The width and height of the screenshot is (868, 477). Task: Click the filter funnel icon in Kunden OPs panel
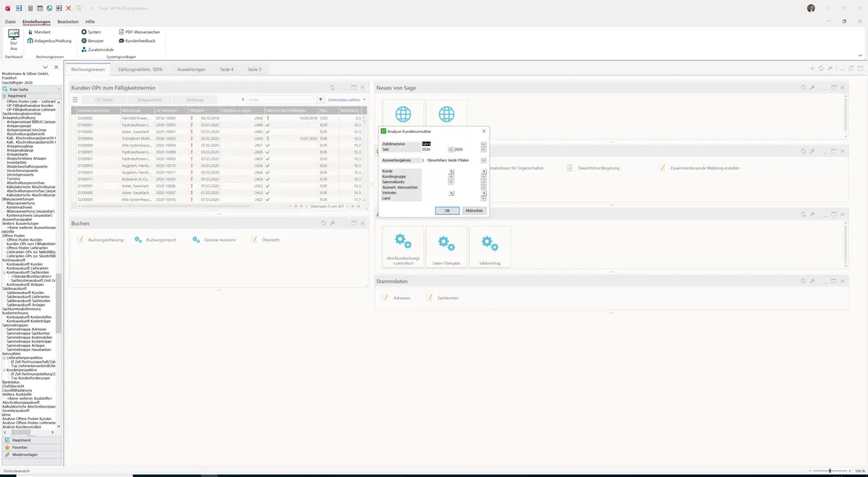point(320,100)
